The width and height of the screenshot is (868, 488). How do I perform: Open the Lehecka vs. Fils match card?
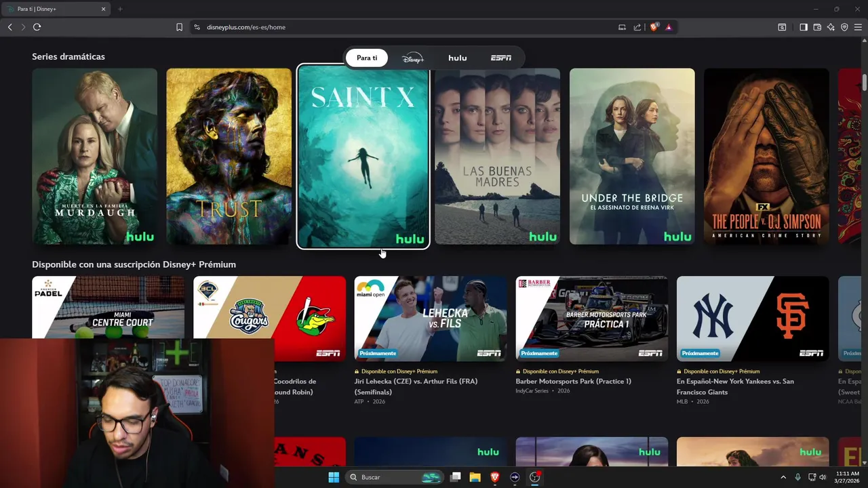430,319
